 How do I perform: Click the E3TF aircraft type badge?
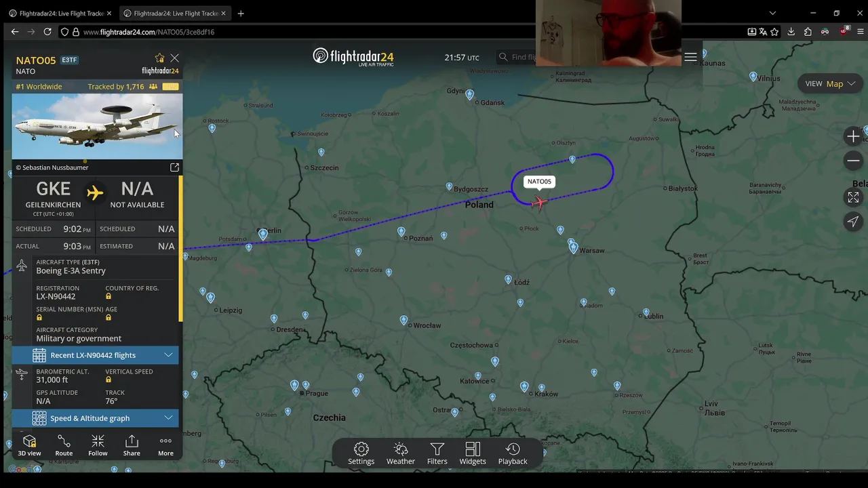69,60
